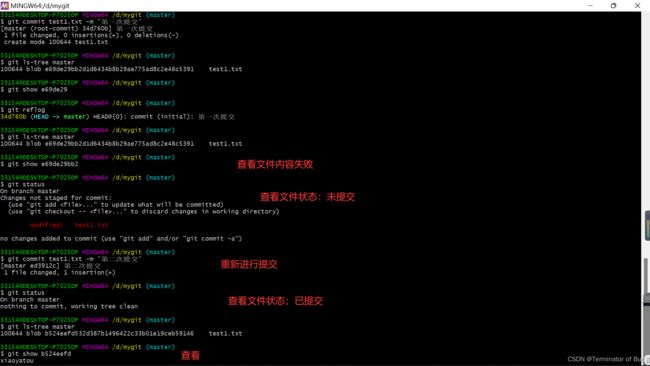Click the 'create mode 100644 test1.txt' line
Screen dimensions: 650x366
[56, 42]
